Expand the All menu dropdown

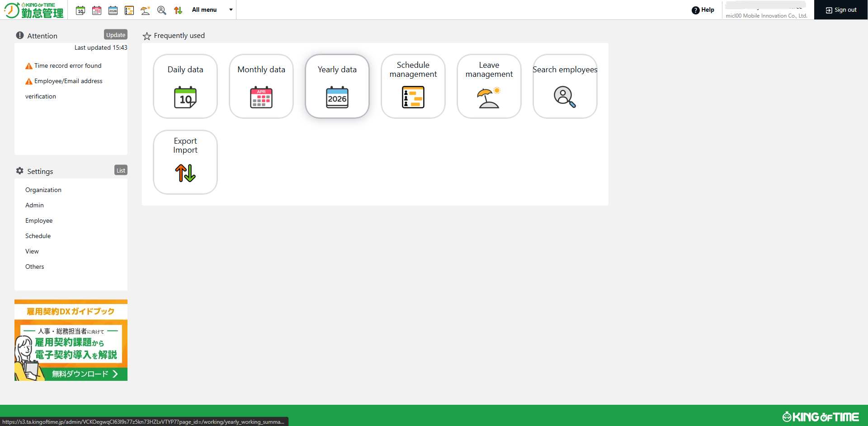(212, 10)
